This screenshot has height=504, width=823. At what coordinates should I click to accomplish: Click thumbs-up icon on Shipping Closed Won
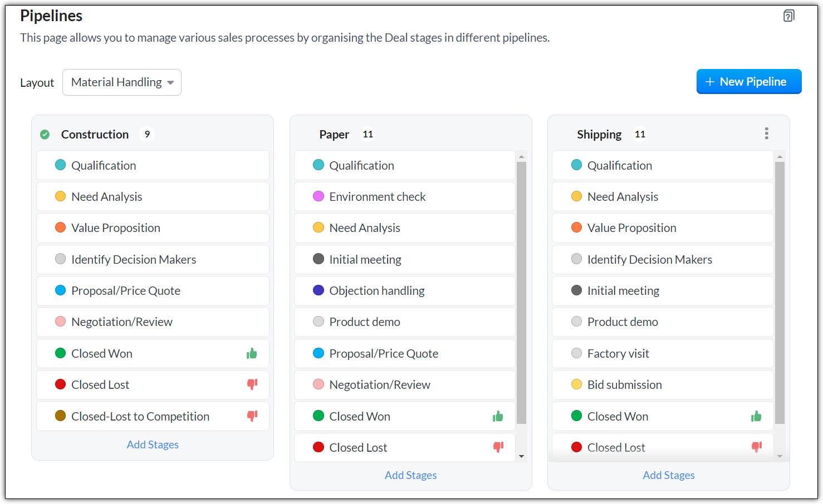point(756,416)
